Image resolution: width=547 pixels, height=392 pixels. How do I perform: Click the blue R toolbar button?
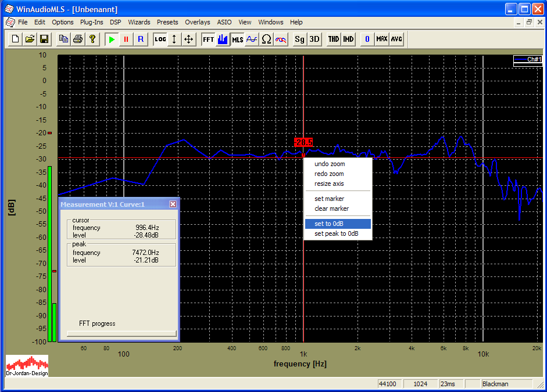click(140, 39)
